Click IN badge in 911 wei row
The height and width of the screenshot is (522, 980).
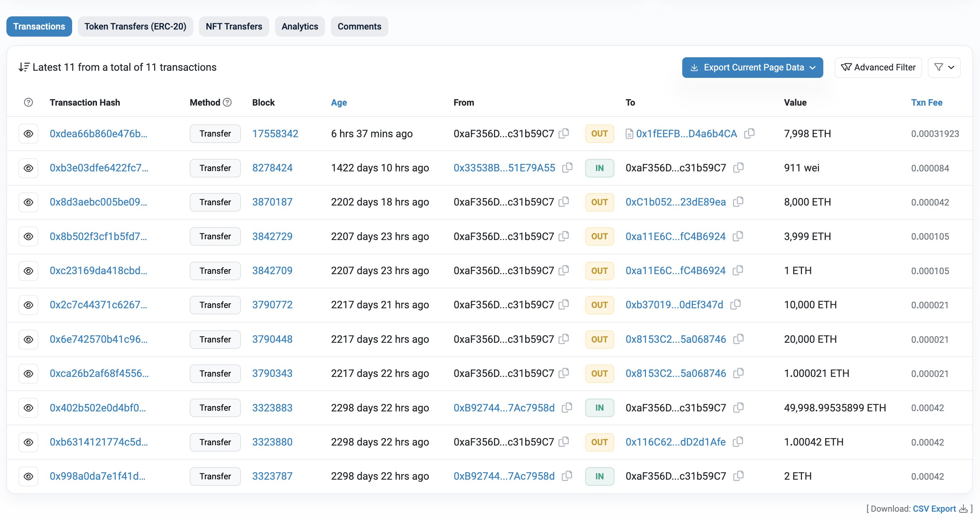[599, 168]
